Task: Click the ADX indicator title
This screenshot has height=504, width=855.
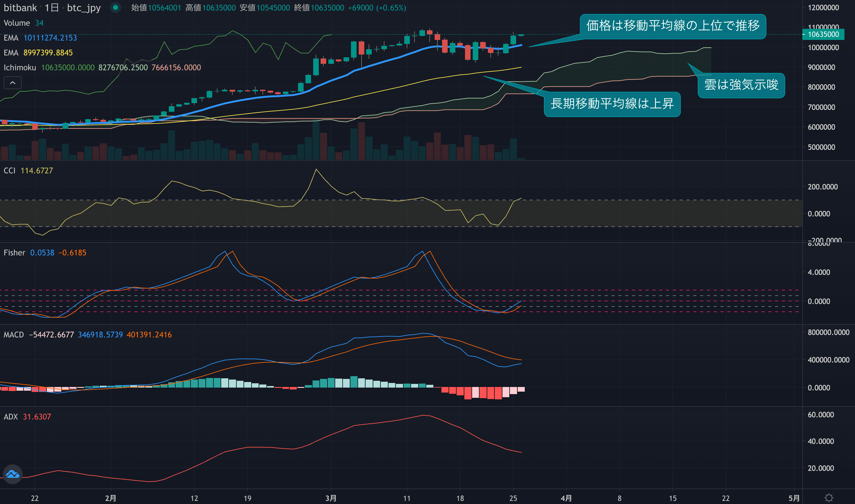Action: pyautogui.click(x=11, y=417)
